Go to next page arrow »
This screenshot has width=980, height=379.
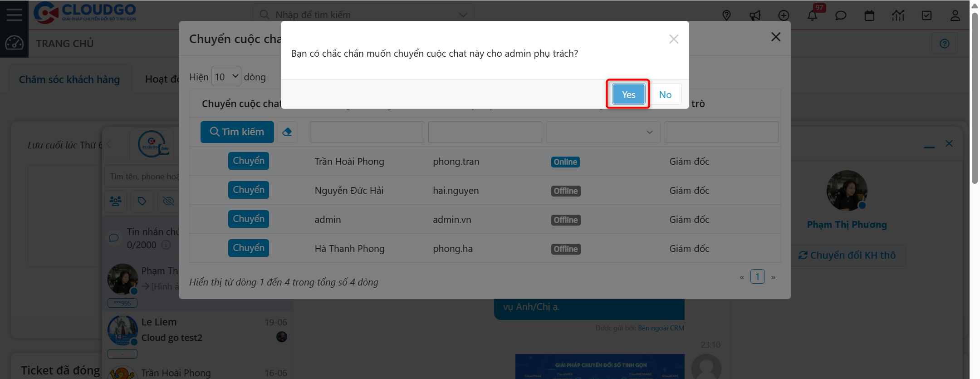pos(773,277)
